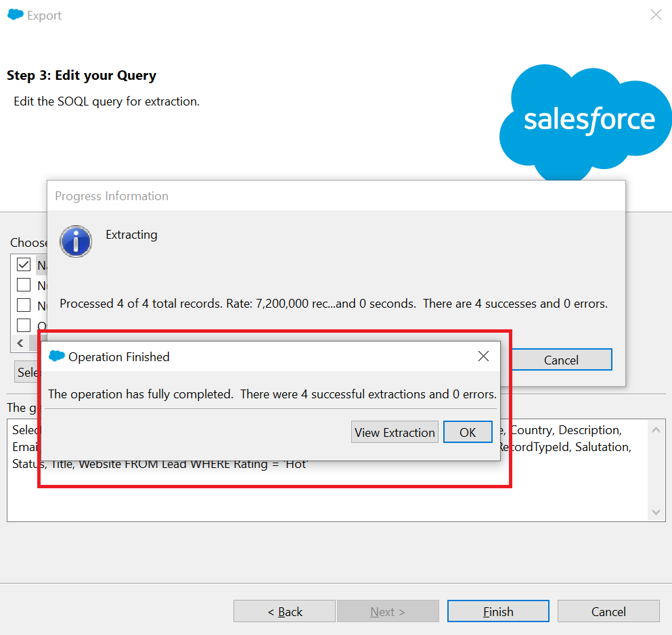Click OK in Operation Finished dialog
This screenshot has width=672, height=635.
[468, 432]
